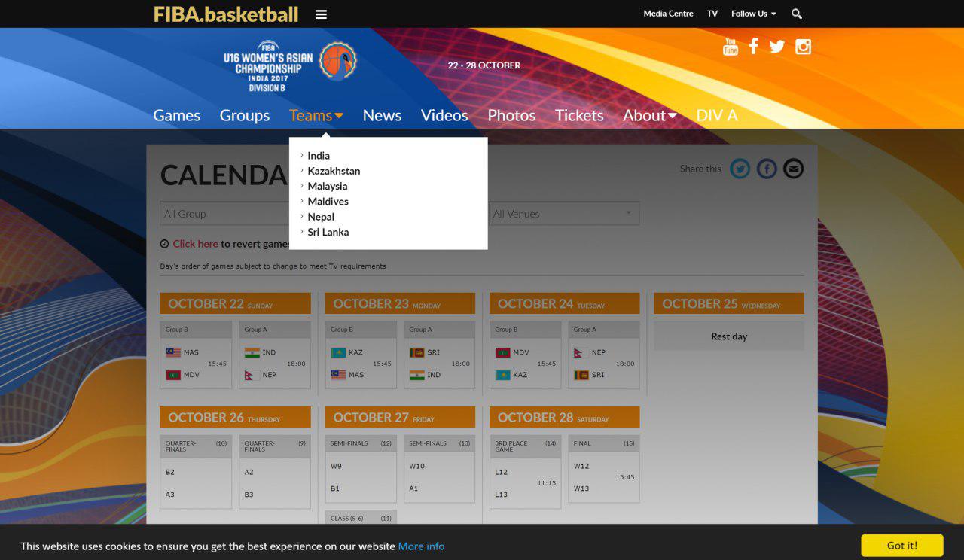Select Maldives from Teams menu
Viewport: 964px width, 560px height.
[x=328, y=202]
